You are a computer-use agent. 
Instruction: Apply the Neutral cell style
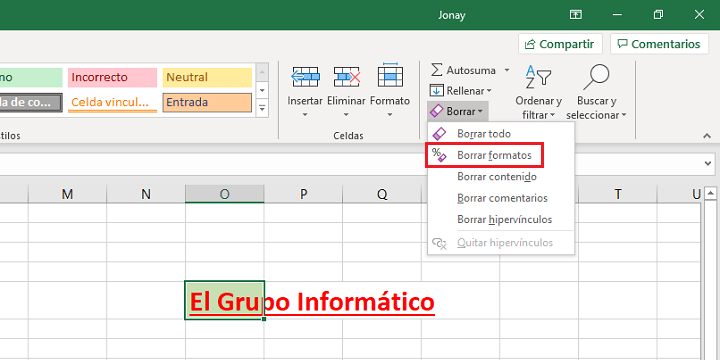pyautogui.click(x=207, y=77)
